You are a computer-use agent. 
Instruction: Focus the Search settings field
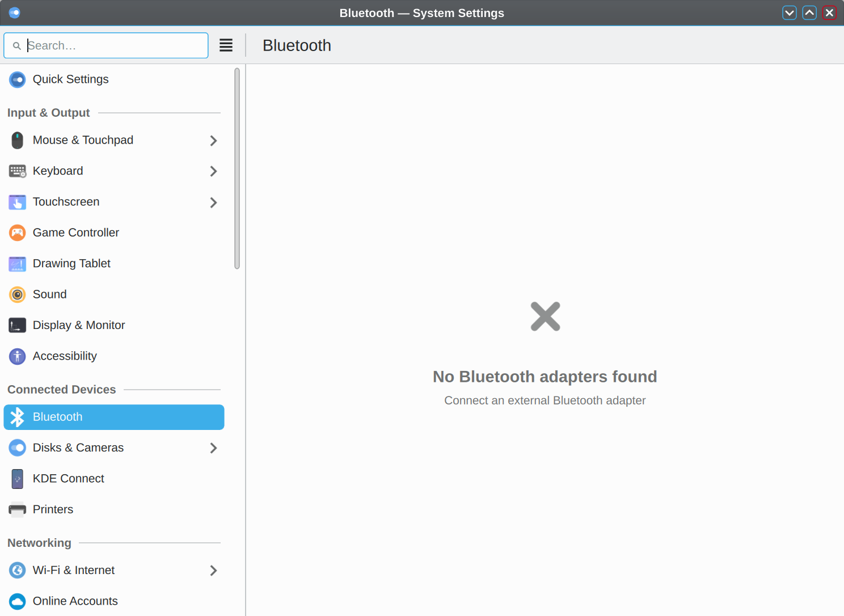113,45
